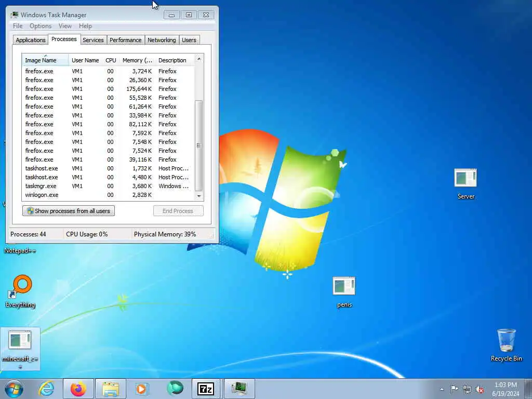Switch to the Applications tab
Screen dimensions: 532x399
coord(31,40)
